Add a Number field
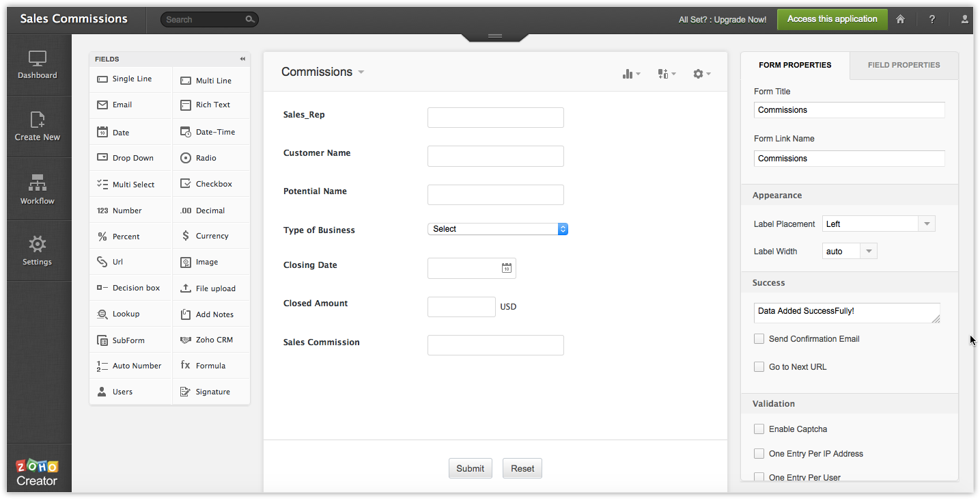 [x=130, y=211]
